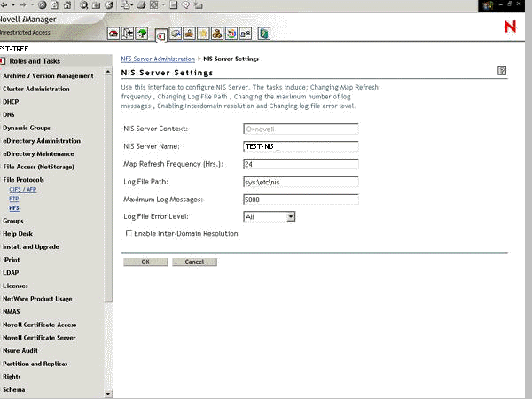Expand the Novell Certificate Server role
Image resolution: width=532 pixels, height=399 pixels.
pos(39,338)
